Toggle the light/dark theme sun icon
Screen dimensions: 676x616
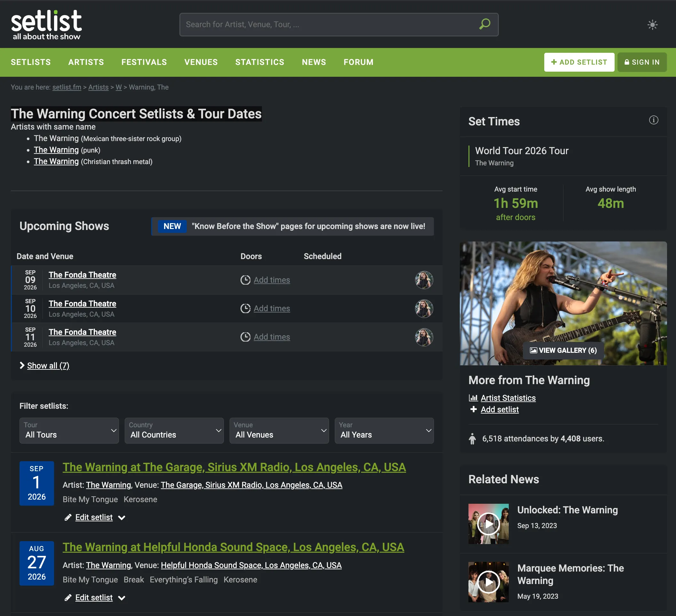[652, 25]
